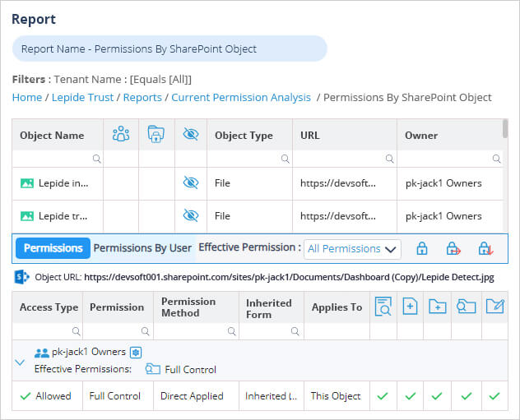Click the members group icon column header

point(121,134)
